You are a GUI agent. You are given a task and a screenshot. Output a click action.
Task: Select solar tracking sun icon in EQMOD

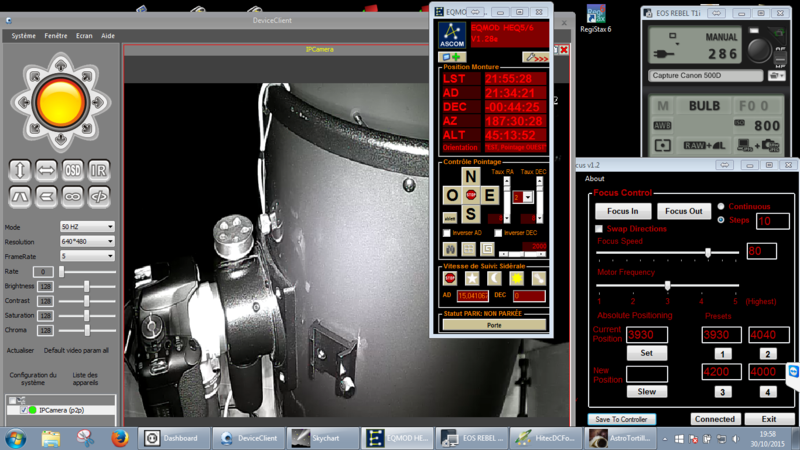click(x=516, y=278)
